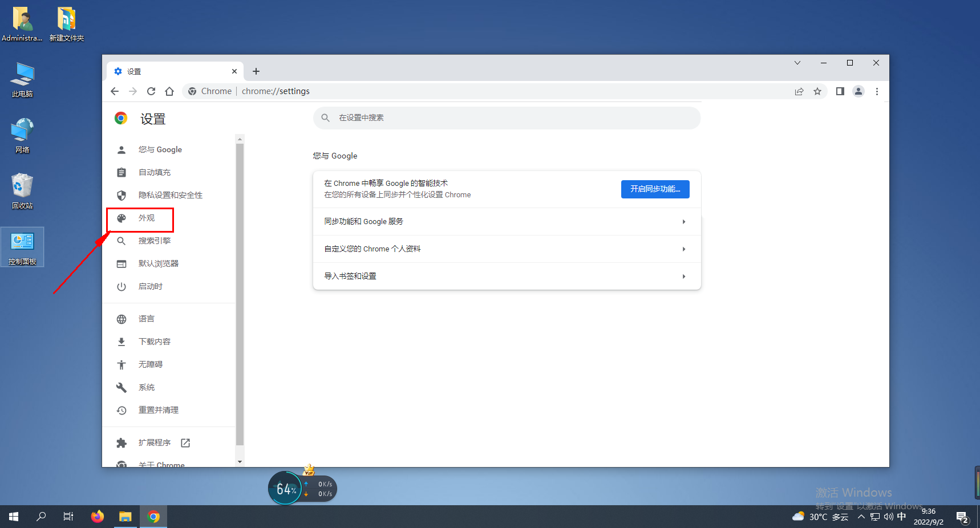Click the 开启同步功能 button

(655, 189)
